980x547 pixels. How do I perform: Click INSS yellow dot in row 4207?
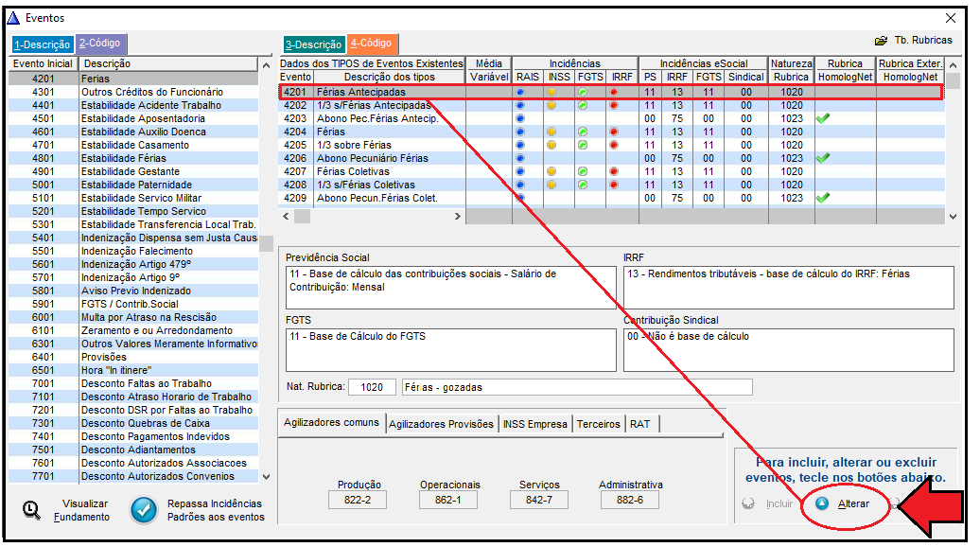pyautogui.click(x=551, y=171)
